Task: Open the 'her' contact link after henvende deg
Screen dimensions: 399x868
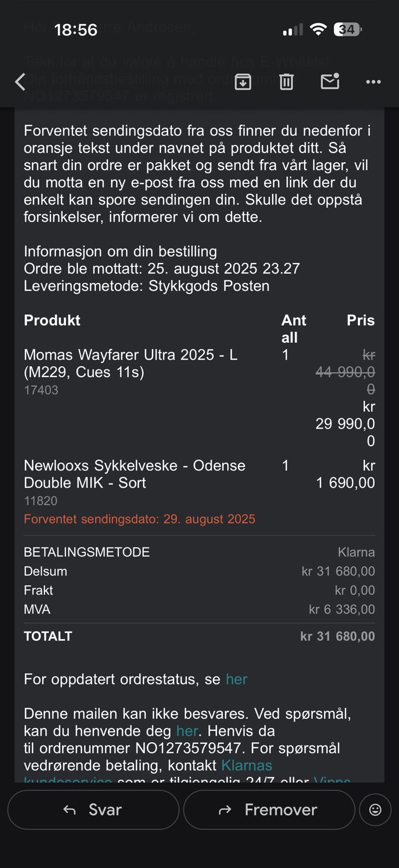Action: 186,731
